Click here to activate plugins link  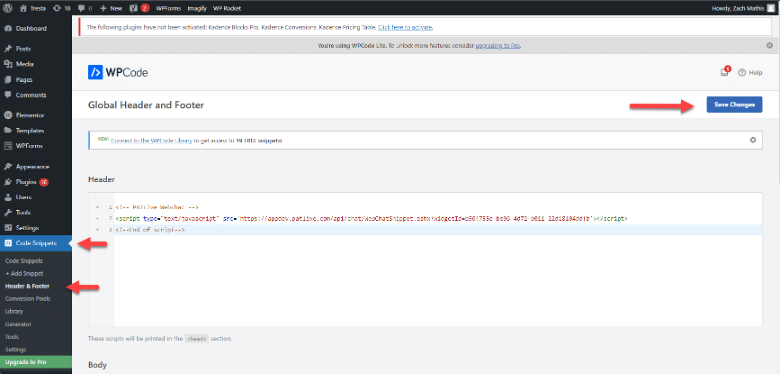point(405,27)
